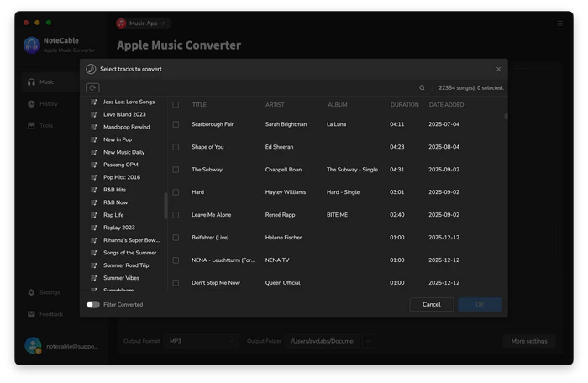Click the gear icon next to Settings
This screenshot has width=588, height=383.
click(32, 292)
